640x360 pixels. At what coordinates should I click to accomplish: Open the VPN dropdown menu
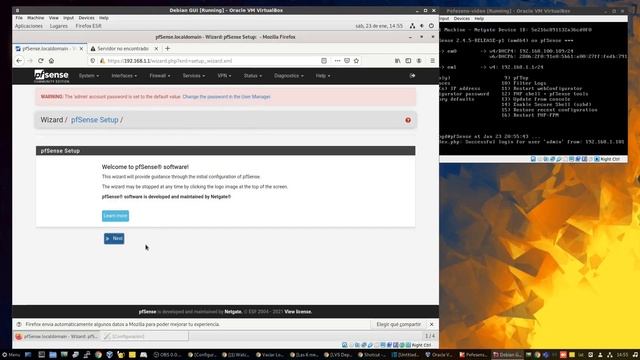click(224, 76)
